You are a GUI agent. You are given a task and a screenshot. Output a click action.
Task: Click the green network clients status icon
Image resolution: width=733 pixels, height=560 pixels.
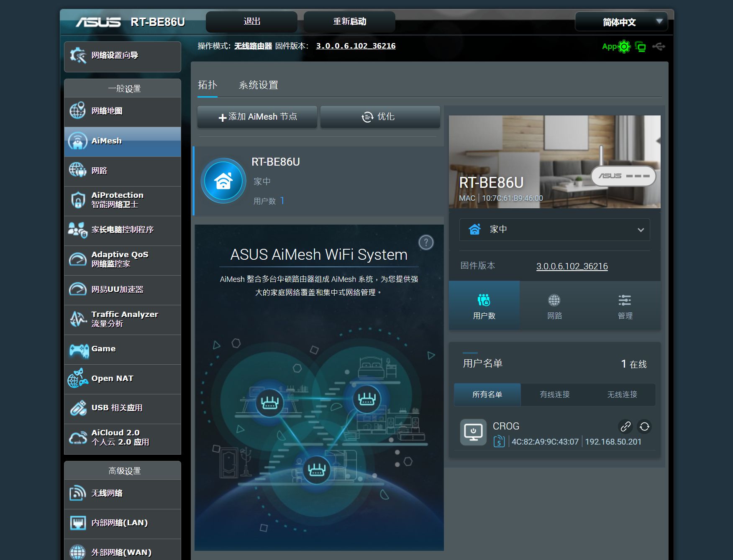641,46
